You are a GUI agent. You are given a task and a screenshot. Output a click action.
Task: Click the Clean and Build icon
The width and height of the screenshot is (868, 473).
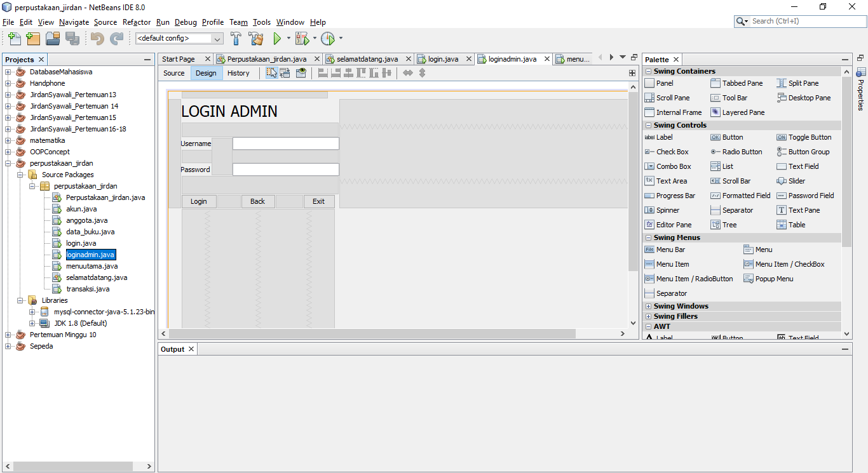(x=255, y=38)
